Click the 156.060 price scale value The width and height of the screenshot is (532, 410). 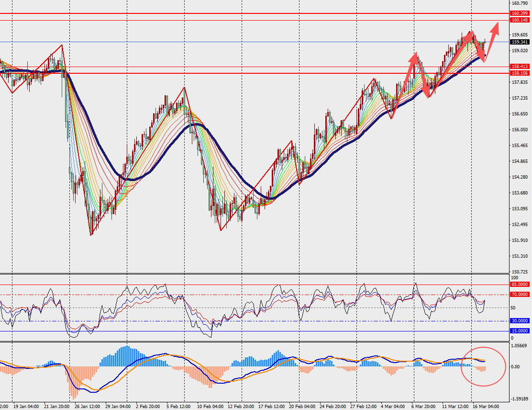pos(519,130)
